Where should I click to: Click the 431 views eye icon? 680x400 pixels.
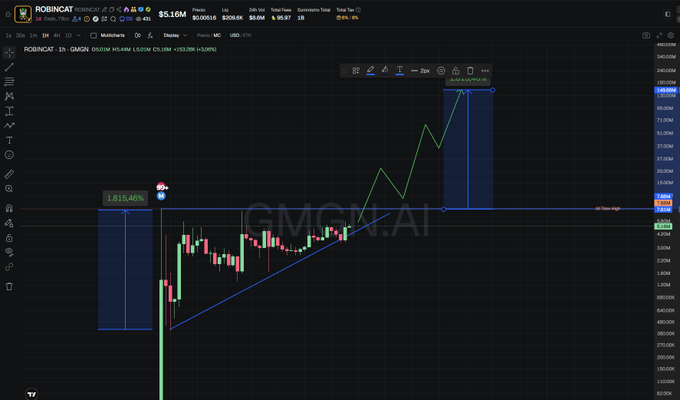click(x=138, y=19)
